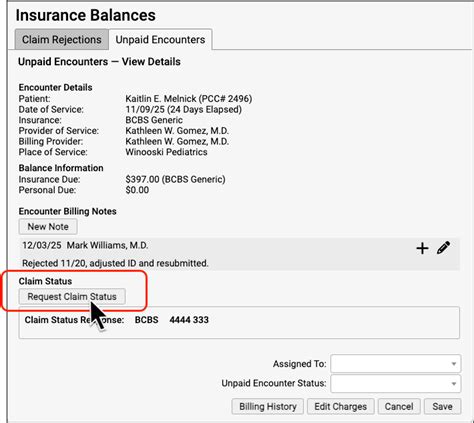Click the Insurance Balances window title
The height and width of the screenshot is (423, 474).
click(86, 15)
